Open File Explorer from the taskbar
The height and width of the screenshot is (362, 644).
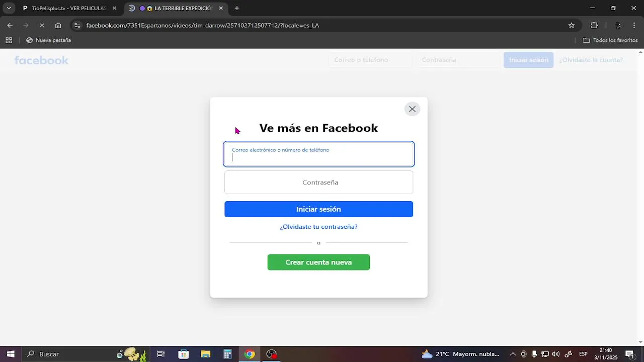[205, 354]
